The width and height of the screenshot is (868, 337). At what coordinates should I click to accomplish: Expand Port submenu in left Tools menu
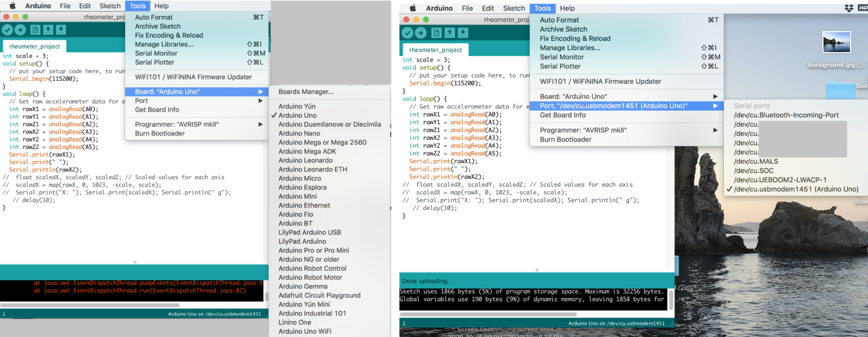click(x=197, y=101)
